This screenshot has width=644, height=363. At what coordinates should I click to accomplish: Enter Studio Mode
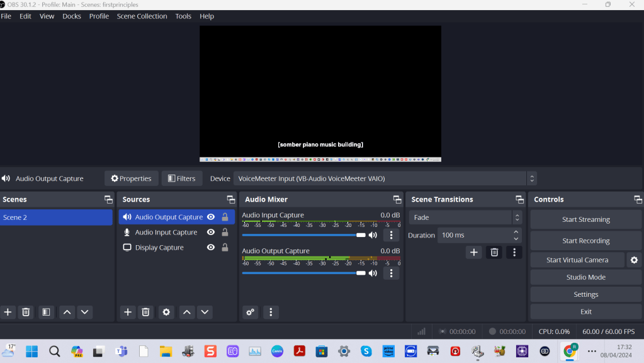[x=585, y=277]
